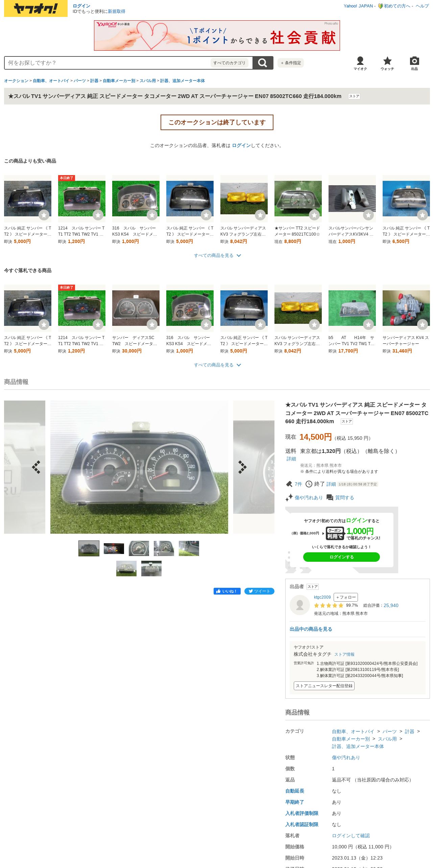Expand すべての商品を見る under buy-now items
The width and height of the screenshot is (434, 868).
tap(217, 365)
